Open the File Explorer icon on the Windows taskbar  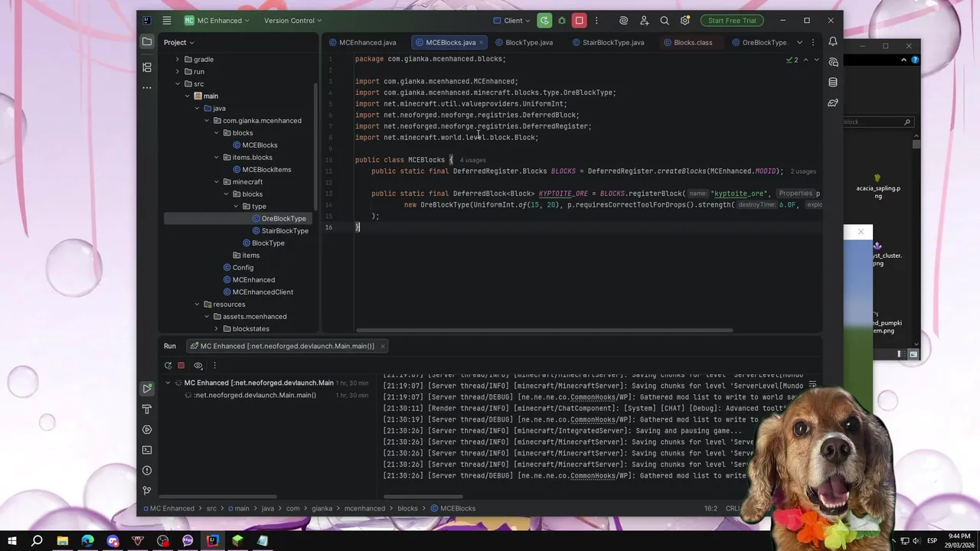(63, 541)
